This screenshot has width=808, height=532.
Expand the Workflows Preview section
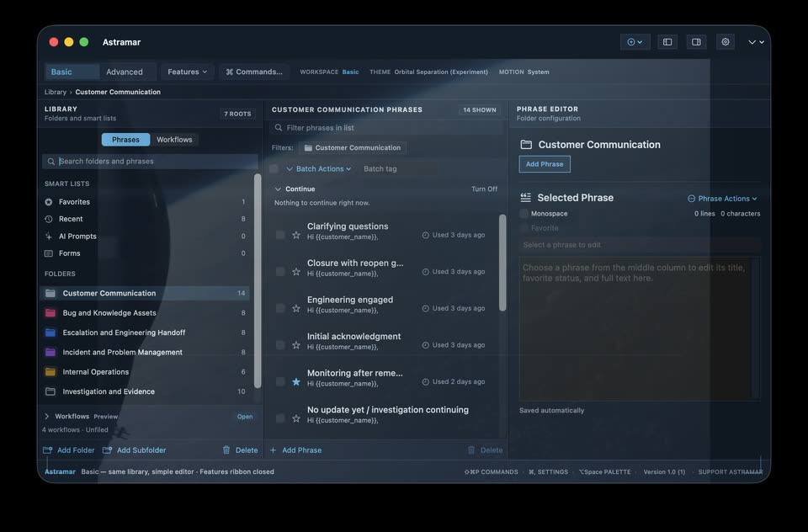point(47,416)
